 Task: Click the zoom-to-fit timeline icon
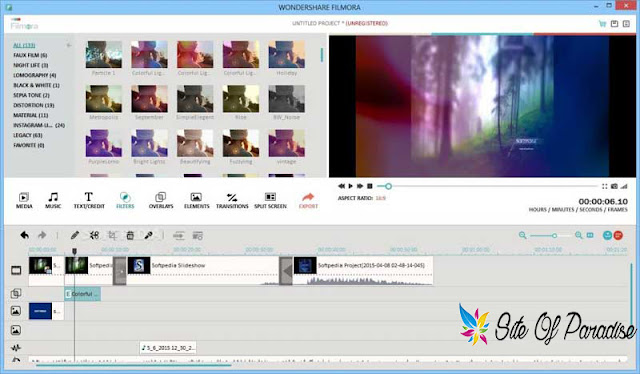(x=590, y=235)
